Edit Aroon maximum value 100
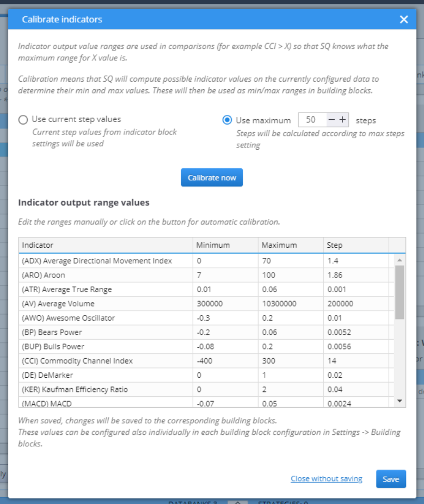 [x=291, y=275]
